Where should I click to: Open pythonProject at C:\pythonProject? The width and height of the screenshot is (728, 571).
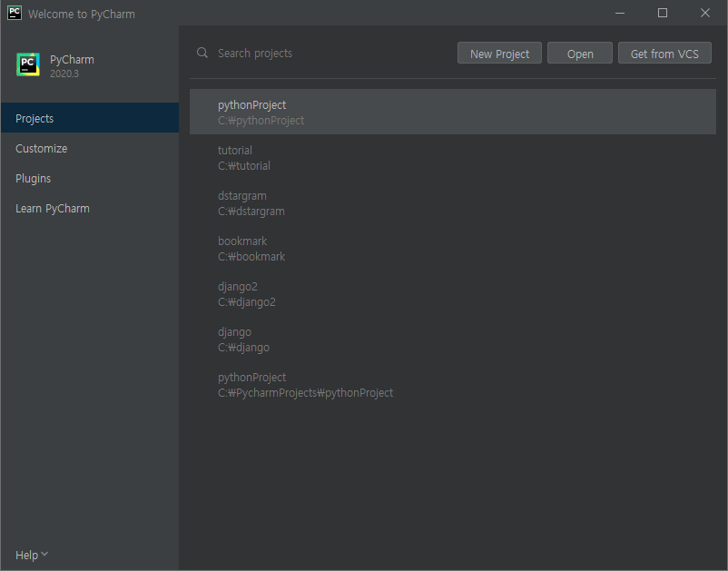coord(453,112)
